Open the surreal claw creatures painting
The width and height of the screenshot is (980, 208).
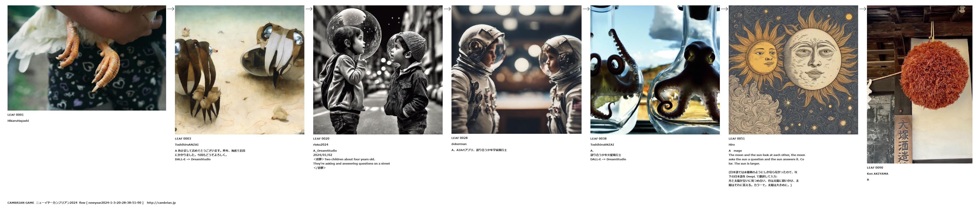point(239,70)
